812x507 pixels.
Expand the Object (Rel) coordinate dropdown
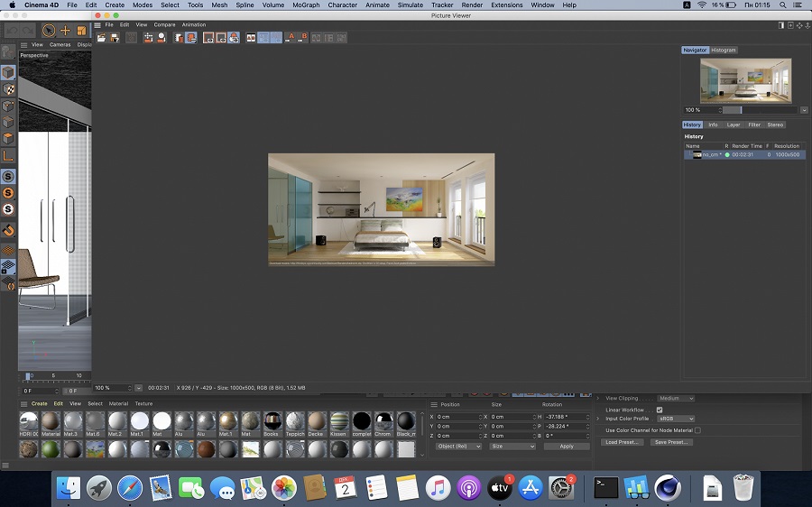458,447
